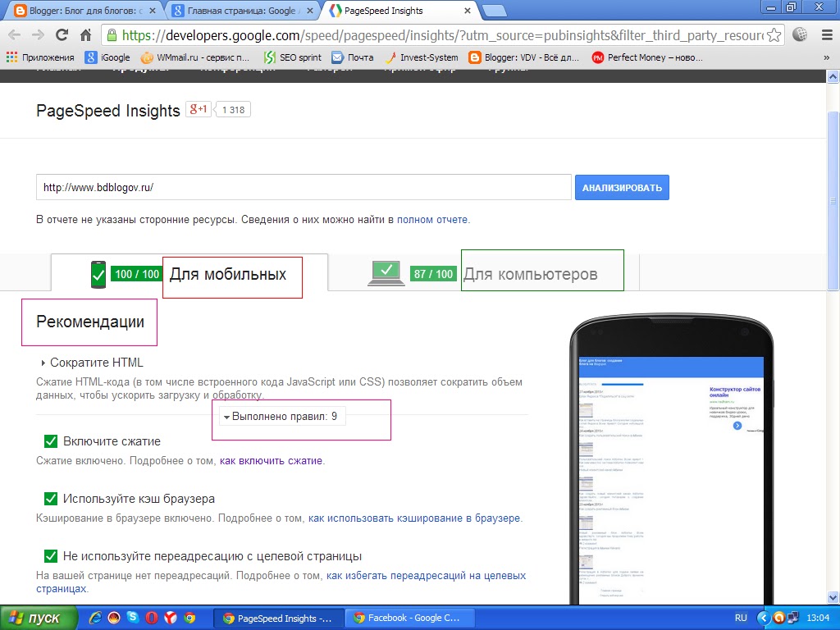
Task: Switch to the Главная страница: Google tab
Action: point(241,11)
